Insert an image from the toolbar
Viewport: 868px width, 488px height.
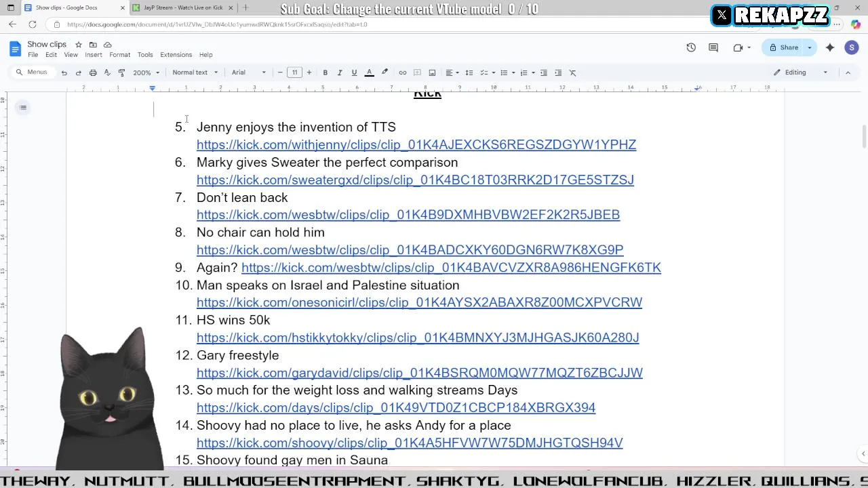pyautogui.click(x=432, y=73)
